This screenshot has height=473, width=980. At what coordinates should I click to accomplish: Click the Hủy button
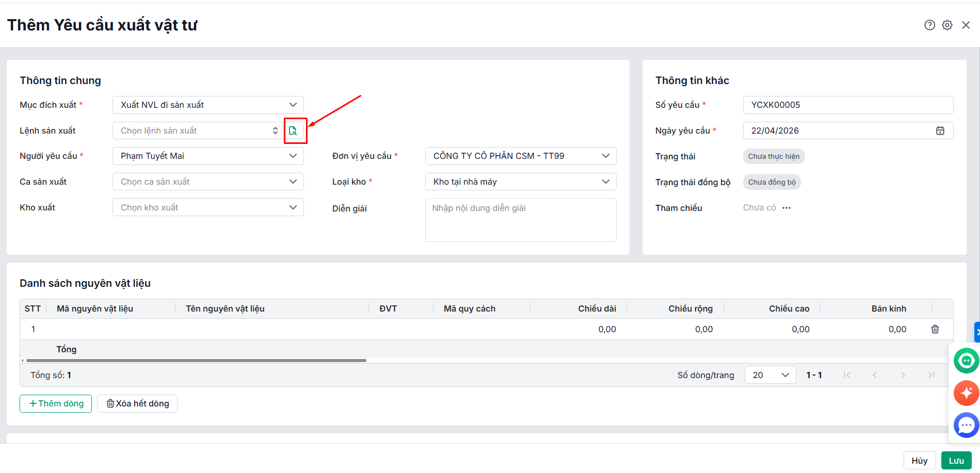[920, 461]
